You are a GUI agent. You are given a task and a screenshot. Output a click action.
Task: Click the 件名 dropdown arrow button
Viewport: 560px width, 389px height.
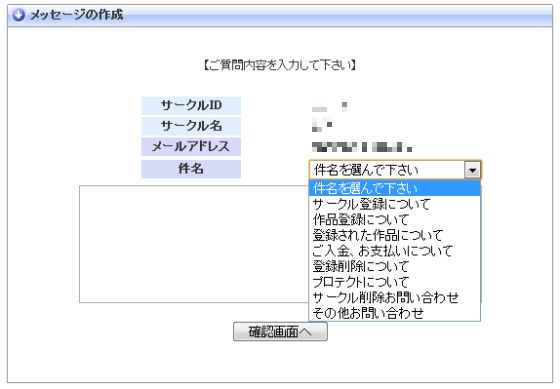click(472, 170)
